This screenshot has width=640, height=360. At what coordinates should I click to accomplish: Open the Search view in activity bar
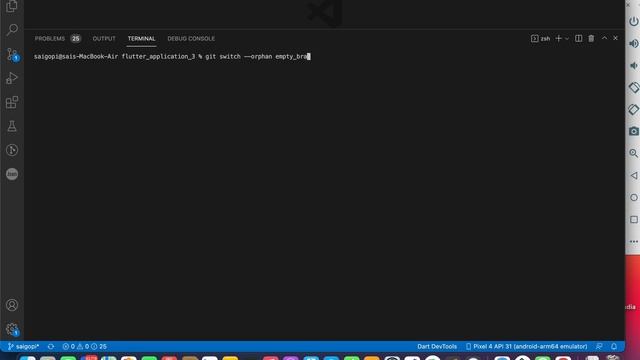click(x=12, y=29)
